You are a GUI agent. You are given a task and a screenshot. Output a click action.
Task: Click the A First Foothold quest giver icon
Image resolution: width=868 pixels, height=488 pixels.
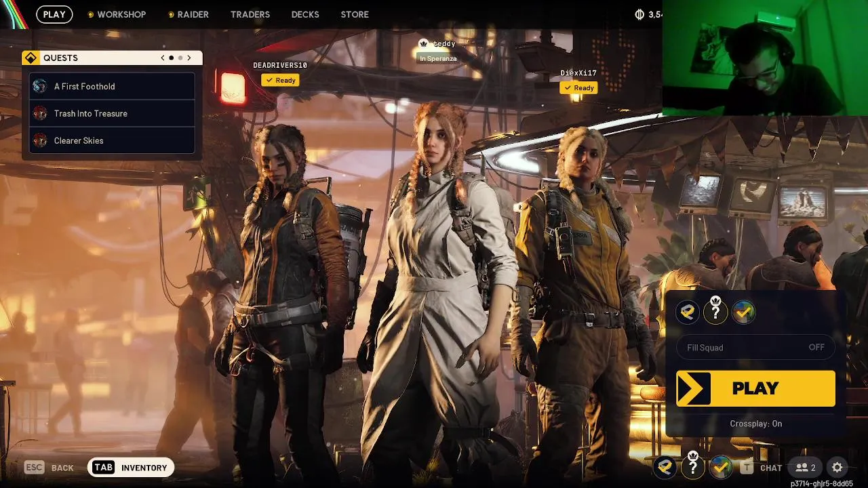pos(40,86)
